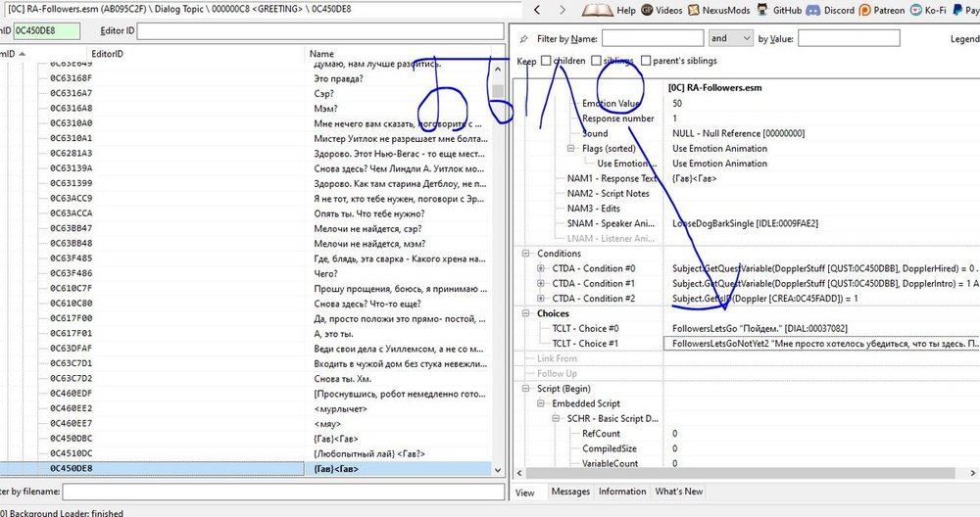Open the 'and' filter operator dropdown
The height and width of the screenshot is (517, 980).
coord(731,39)
